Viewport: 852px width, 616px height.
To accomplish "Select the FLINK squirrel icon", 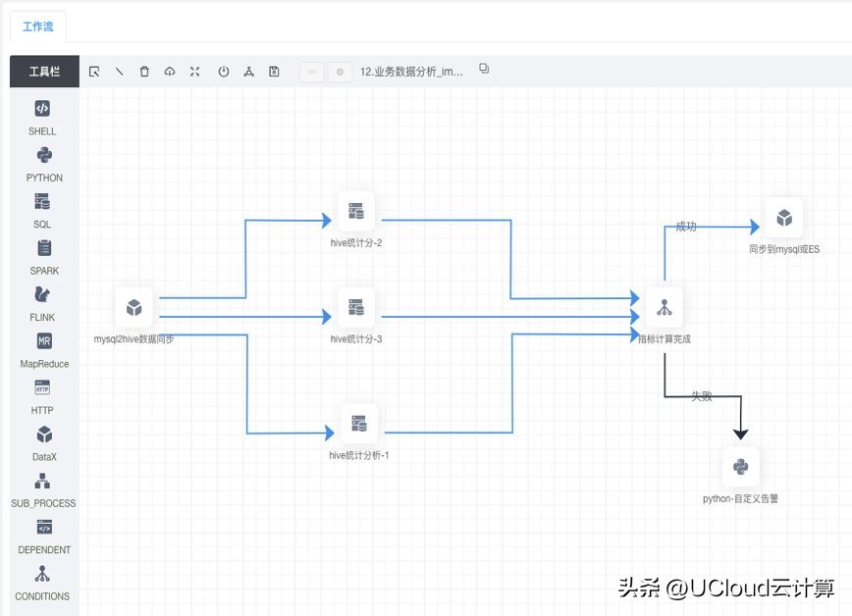I will pos(41,294).
